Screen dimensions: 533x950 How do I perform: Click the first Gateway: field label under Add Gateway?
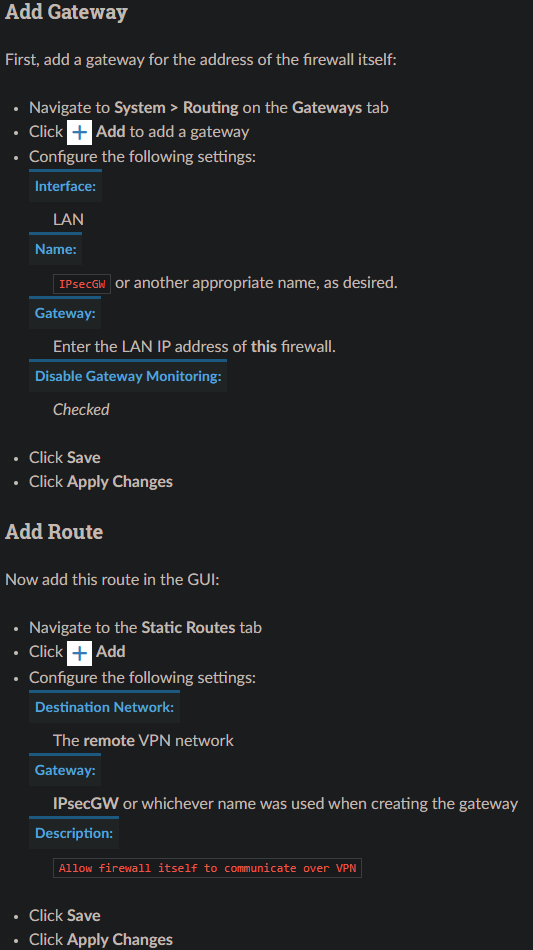coord(65,313)
